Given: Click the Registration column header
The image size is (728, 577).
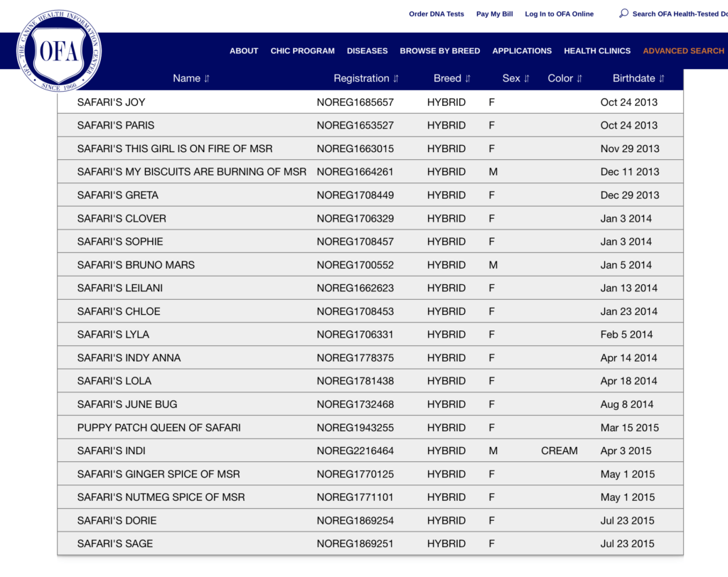Looking at the screenshot, I should pyautogui.click(x=361, y=78).
